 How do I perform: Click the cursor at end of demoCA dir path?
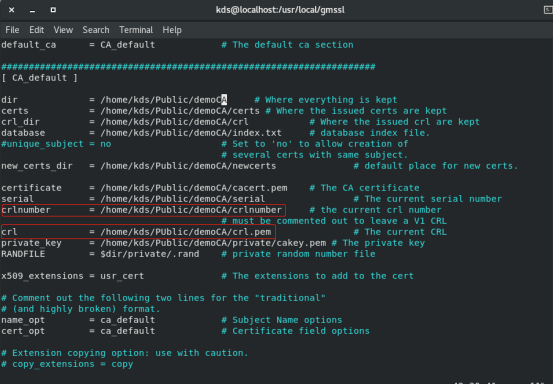[x=224, y=100]
